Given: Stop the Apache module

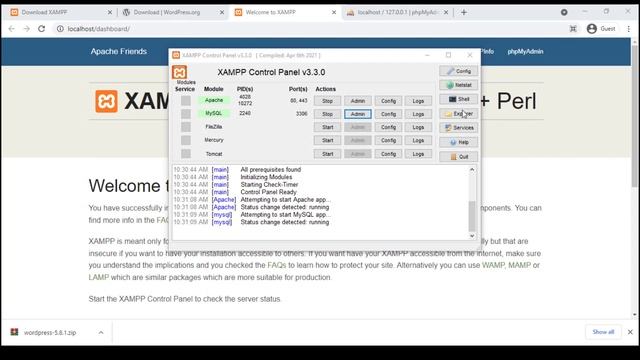Looking at the screenshot, I should click(327, 101).
